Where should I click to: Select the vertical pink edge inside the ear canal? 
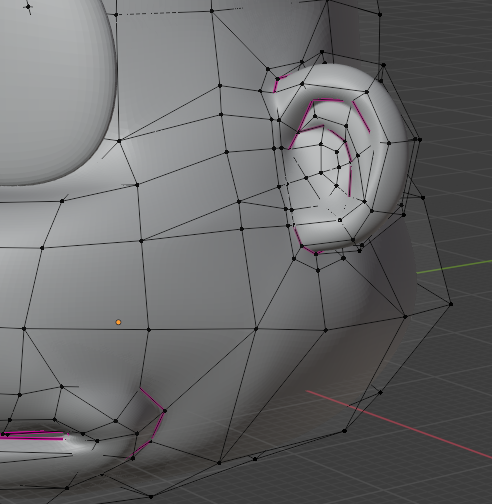(x=350, y=181)
